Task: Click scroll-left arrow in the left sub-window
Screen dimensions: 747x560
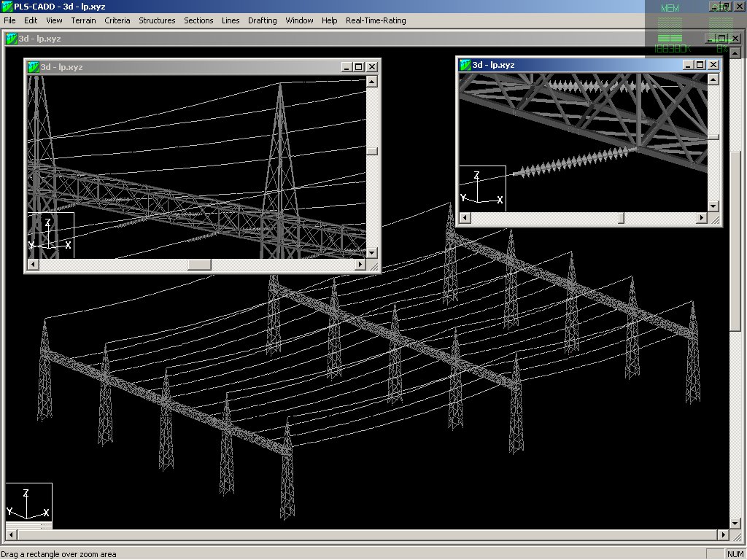Action: 33,264
